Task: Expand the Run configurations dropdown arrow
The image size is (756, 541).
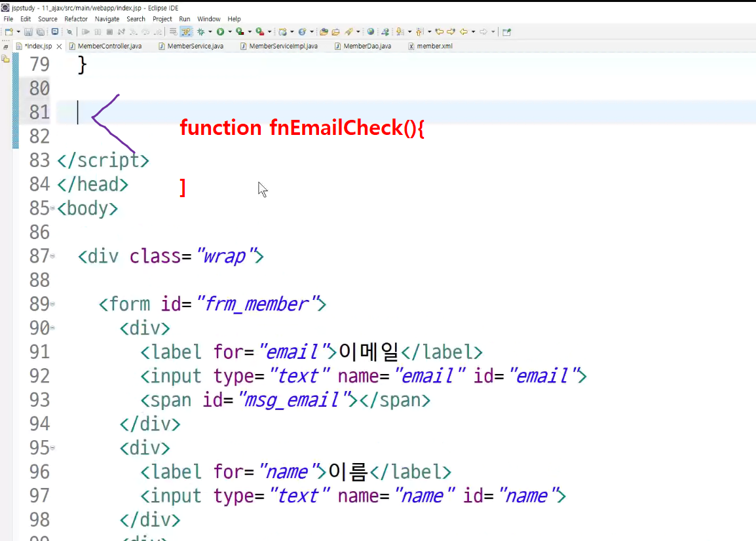Action: (230, 32)
